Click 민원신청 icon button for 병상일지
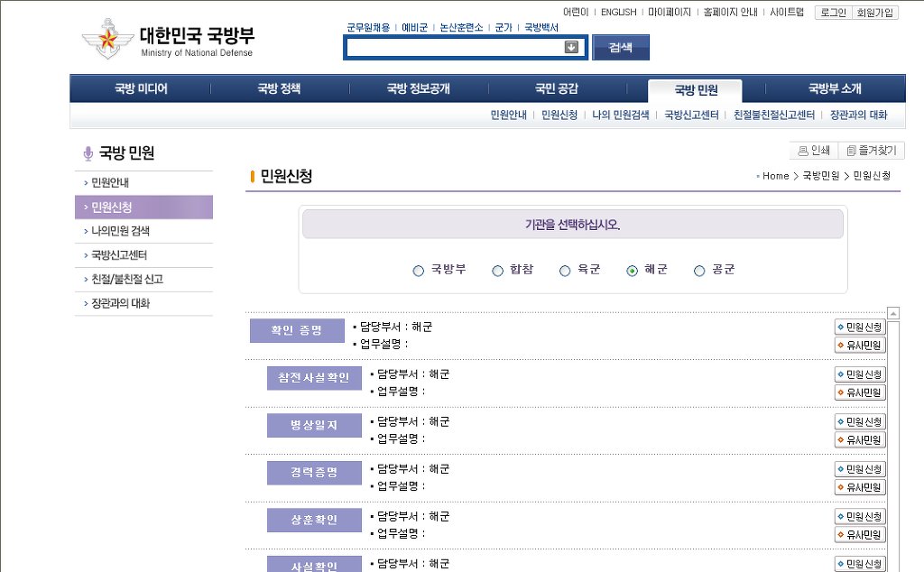924x572 pixels. (860, 422)
